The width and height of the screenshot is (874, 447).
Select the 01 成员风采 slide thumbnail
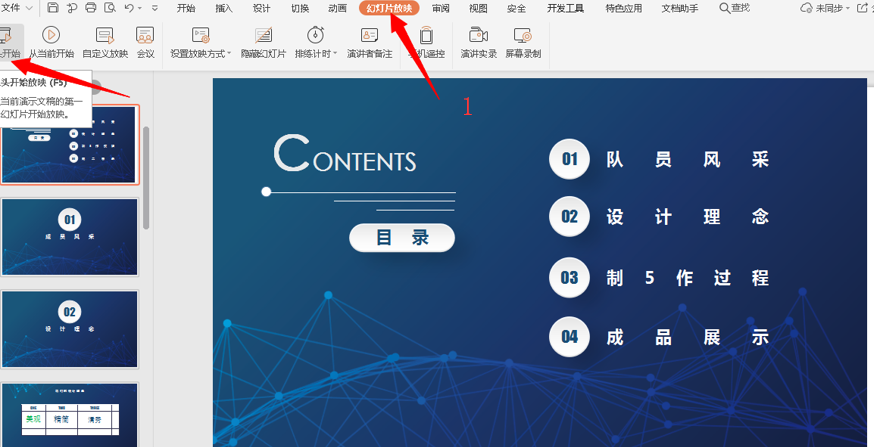click(x=70, y=237)
